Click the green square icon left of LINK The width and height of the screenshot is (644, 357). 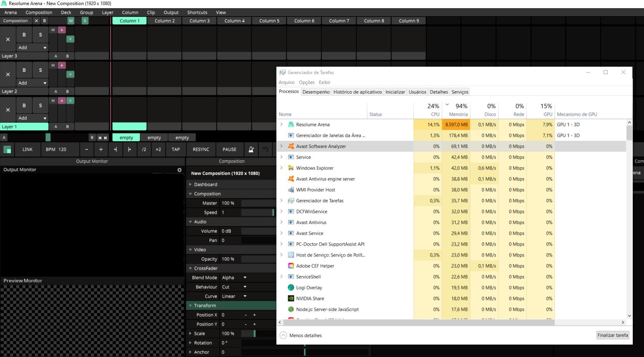(x=7, y=149)
